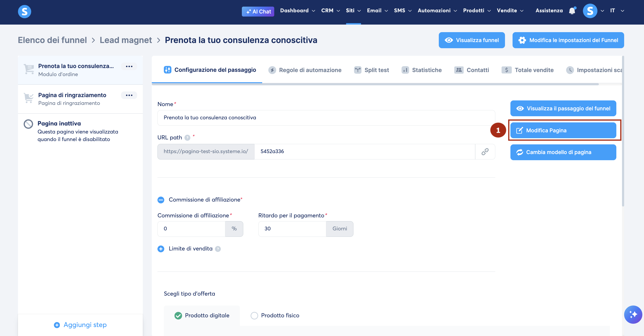The height and width of the screenshot is (336, 644).
Task: Click Visualizza il passaggio del funnel button
Action: pyautogui.click(x=563, y=108)
